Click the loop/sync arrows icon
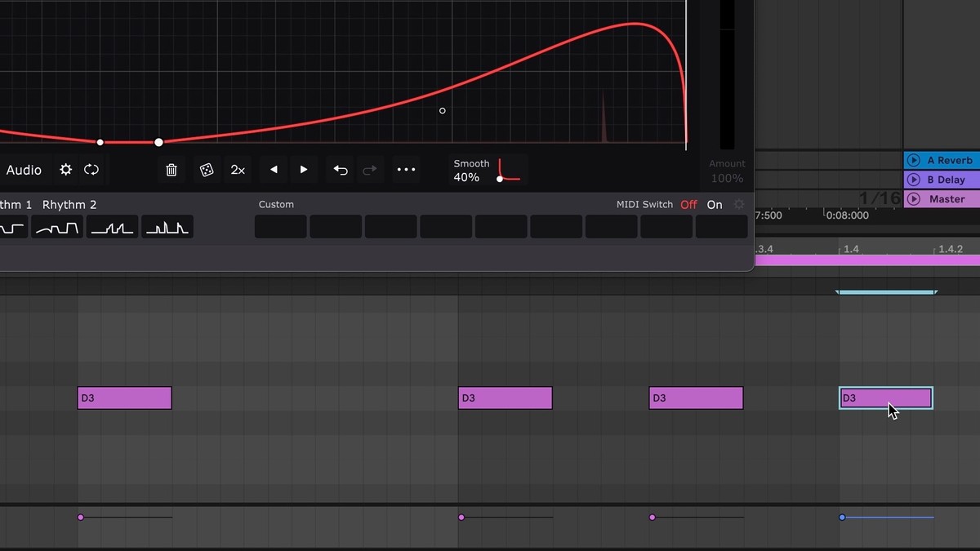Screen dimensions: 980x551 91,170
